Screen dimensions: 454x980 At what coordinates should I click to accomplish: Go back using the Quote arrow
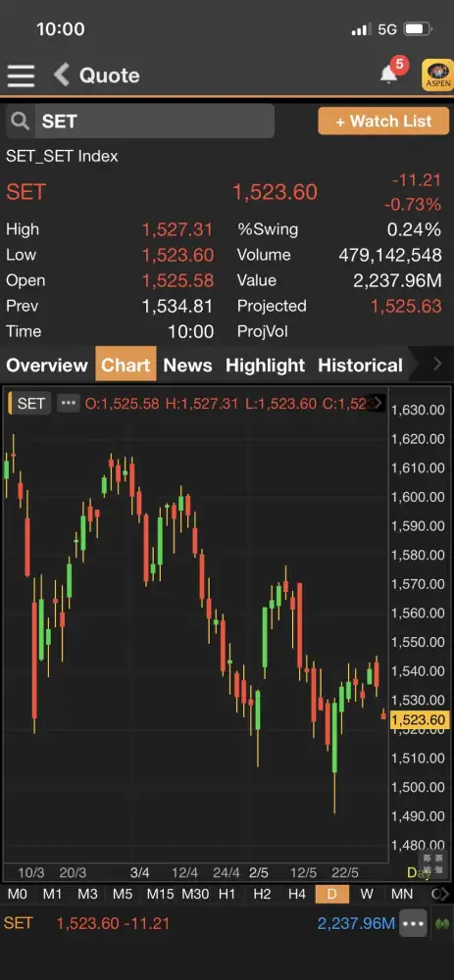click(x=61, y=75)
